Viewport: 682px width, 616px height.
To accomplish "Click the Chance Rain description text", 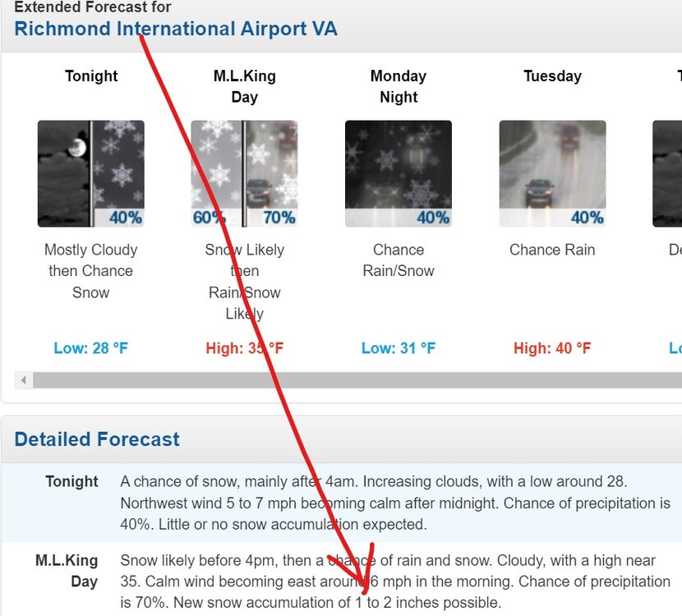I will coord(552,250).
